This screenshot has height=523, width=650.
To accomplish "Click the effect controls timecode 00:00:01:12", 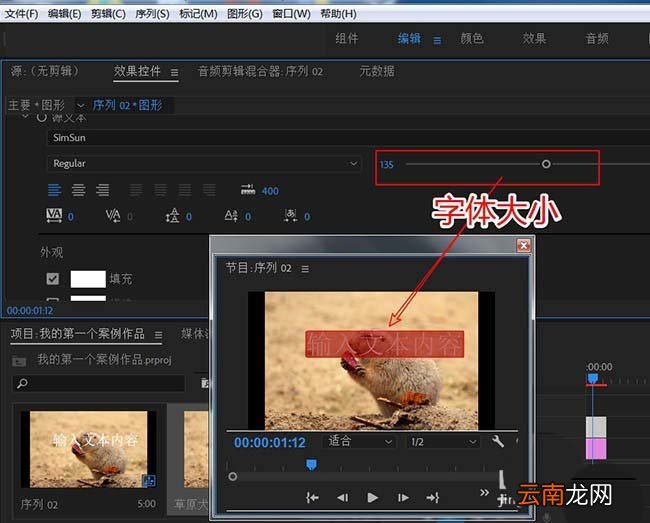I will (x=30, y=311).
